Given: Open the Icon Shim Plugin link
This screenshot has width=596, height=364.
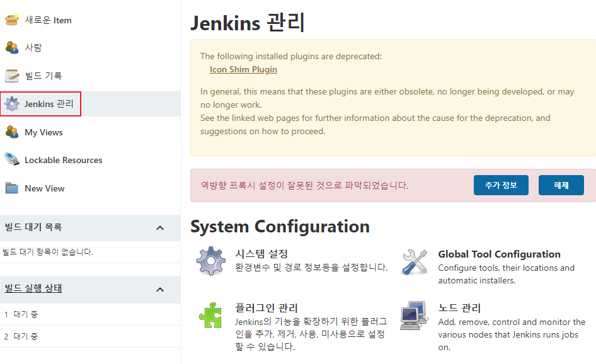Looking at the screenshot, I should pyautogui.click(x=243, y=69).
